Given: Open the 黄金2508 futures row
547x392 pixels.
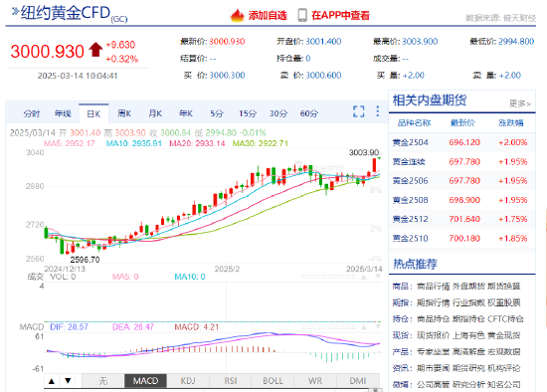Looking at the screenshot, I should point(461,200).
